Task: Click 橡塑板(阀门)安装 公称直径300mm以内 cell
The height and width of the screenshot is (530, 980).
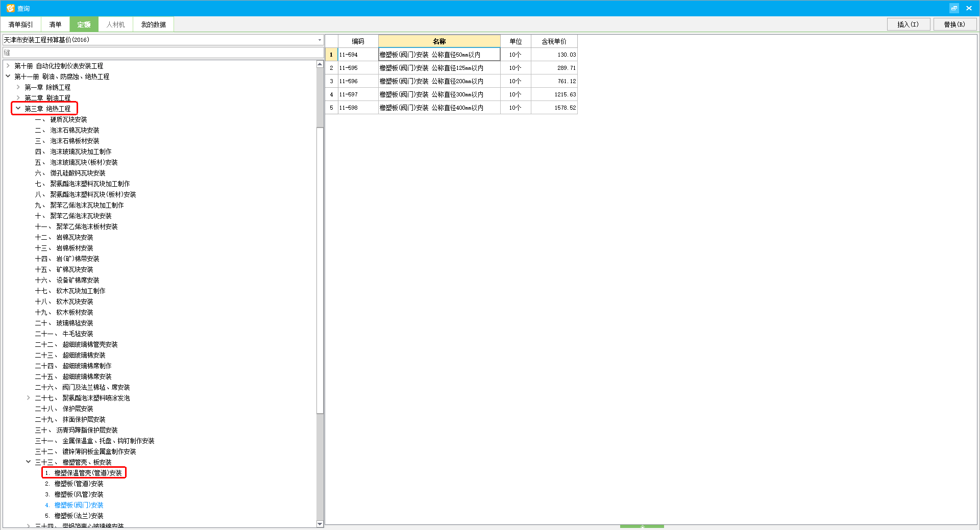Action: point(439,94)
